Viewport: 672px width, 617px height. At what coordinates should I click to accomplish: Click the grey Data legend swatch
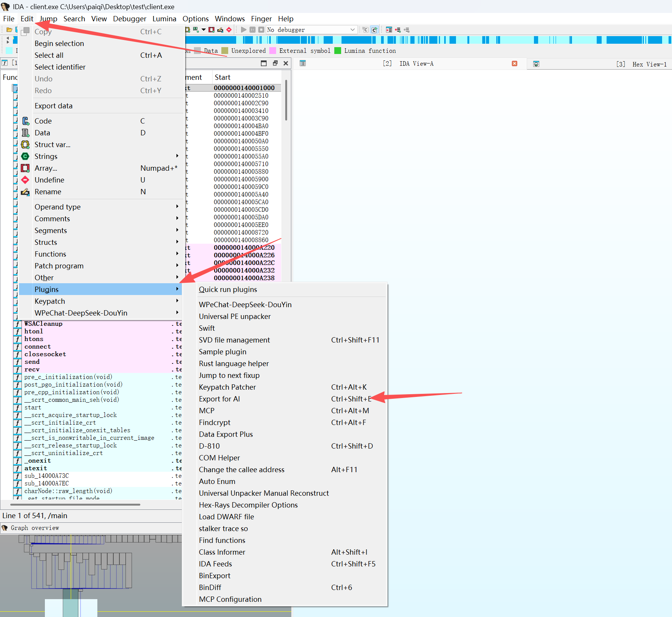(197, 51)
